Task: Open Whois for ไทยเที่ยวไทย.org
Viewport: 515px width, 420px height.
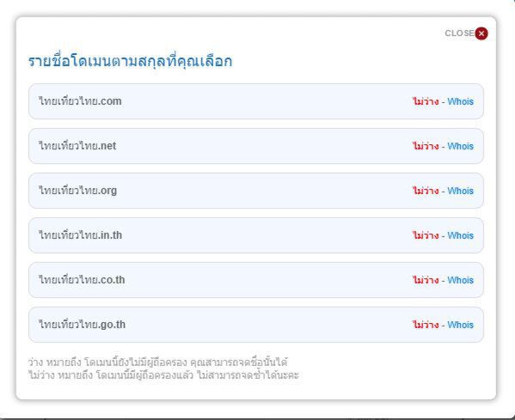Action: pyautogui.click(x=460, y=191)
